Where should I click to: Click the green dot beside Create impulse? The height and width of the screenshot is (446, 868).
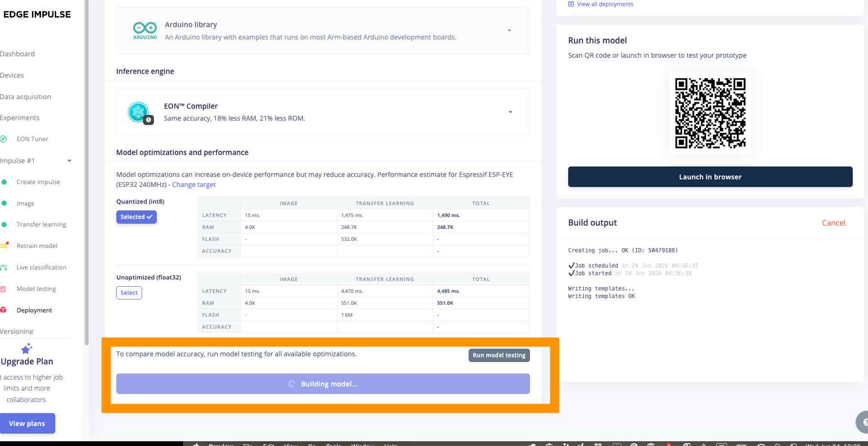[x=4, y=182]
